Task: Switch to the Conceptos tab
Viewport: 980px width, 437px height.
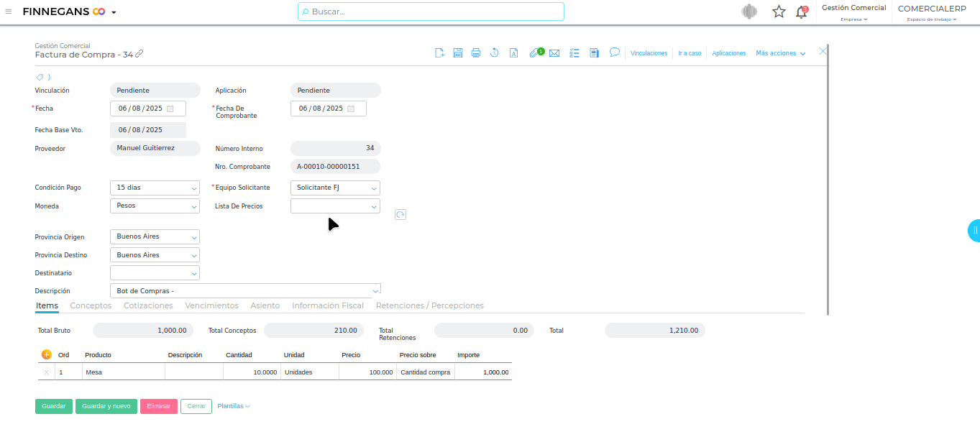Action: pos(91,305)
